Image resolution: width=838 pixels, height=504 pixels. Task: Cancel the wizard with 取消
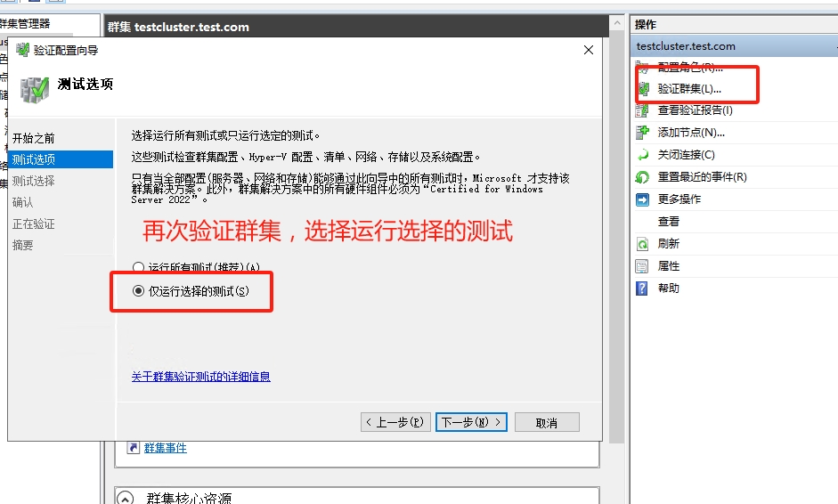click(x=547, y=422)
